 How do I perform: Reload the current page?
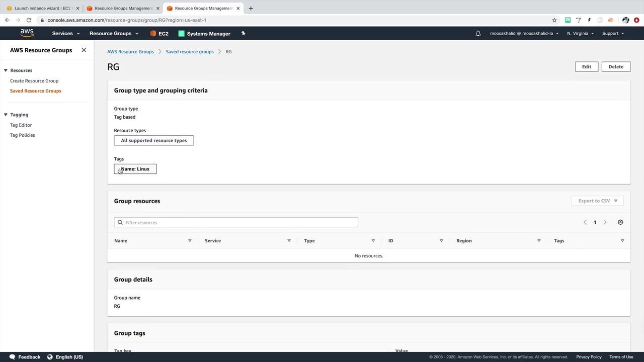(29, 20)
